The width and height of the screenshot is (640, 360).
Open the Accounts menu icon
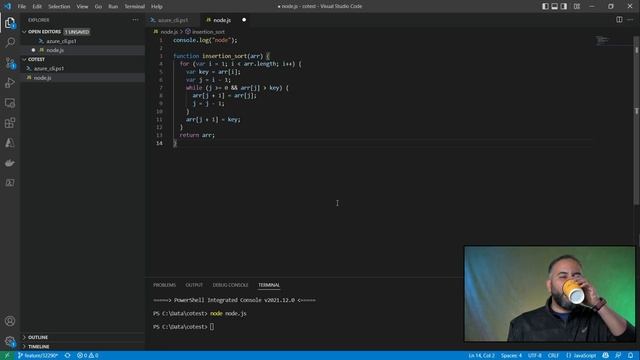click(x=10, y=321)
